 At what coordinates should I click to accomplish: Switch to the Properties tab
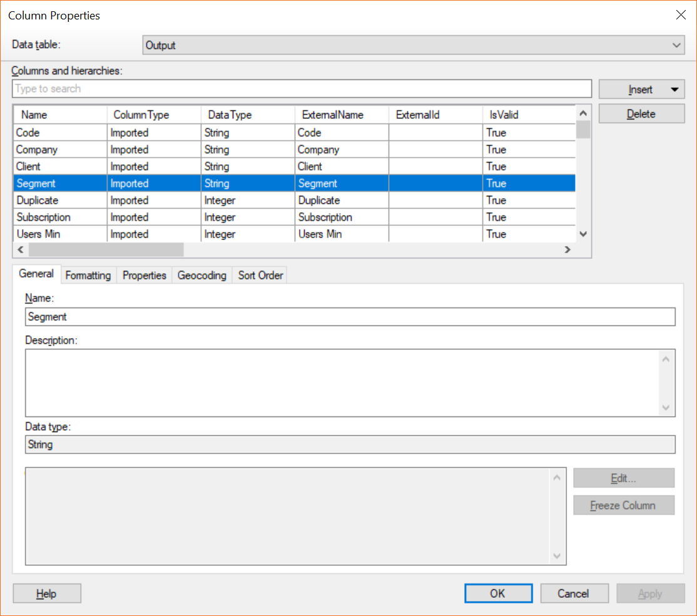tap(145, 275)
